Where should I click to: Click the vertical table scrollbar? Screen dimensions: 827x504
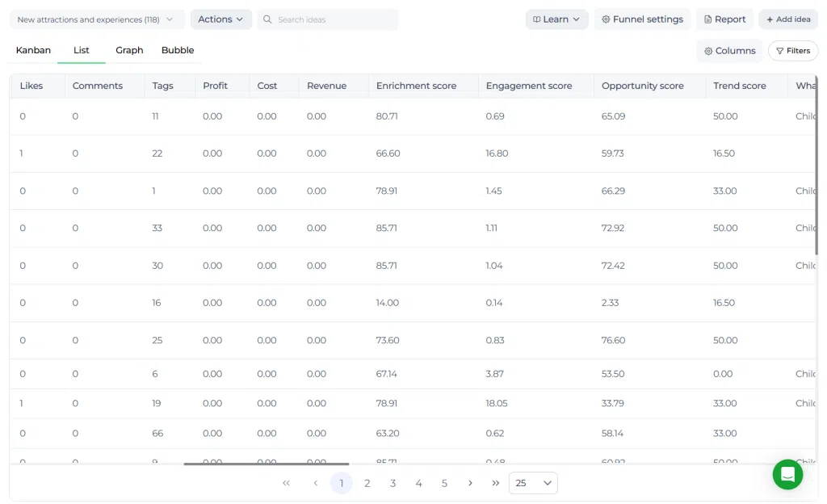817,166
